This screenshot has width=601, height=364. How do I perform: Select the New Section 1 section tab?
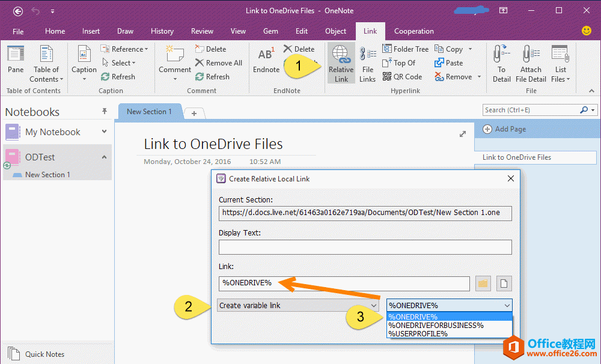(x=149, y=112)
